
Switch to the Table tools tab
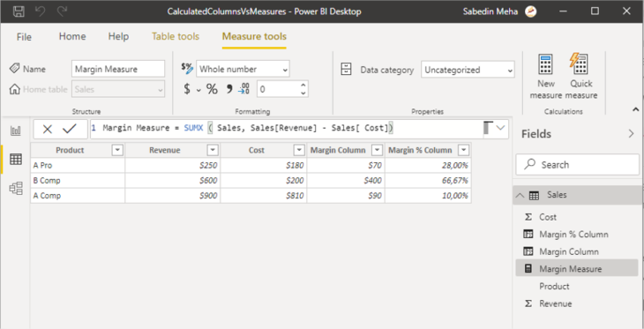(176, 36)
